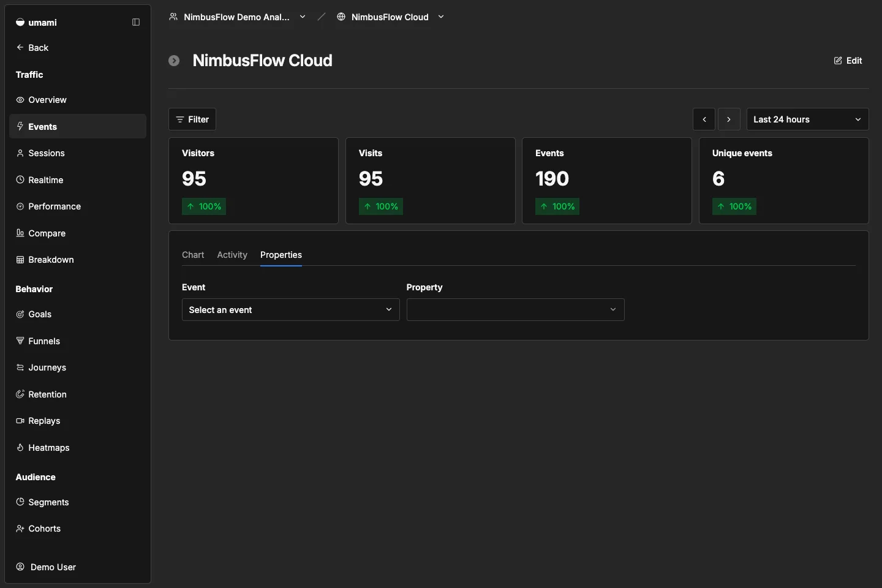Open Overview via its eye icon

point(20,100)
